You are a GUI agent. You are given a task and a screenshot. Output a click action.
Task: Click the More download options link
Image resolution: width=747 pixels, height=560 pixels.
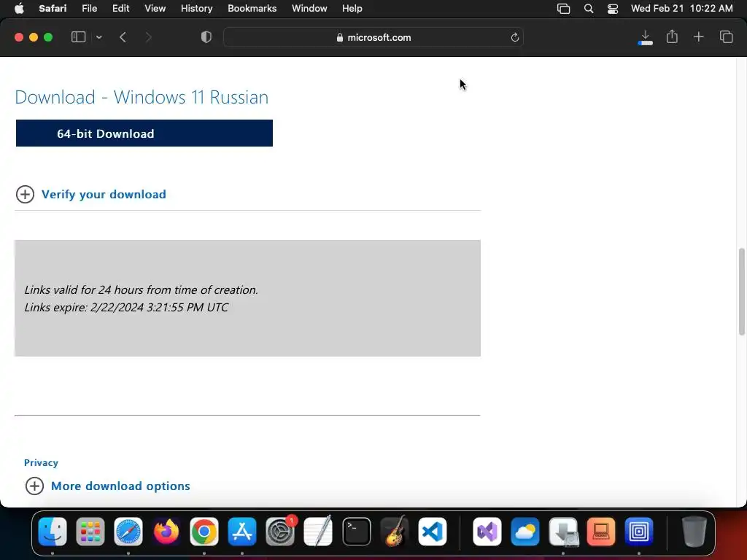click(120, 486)
